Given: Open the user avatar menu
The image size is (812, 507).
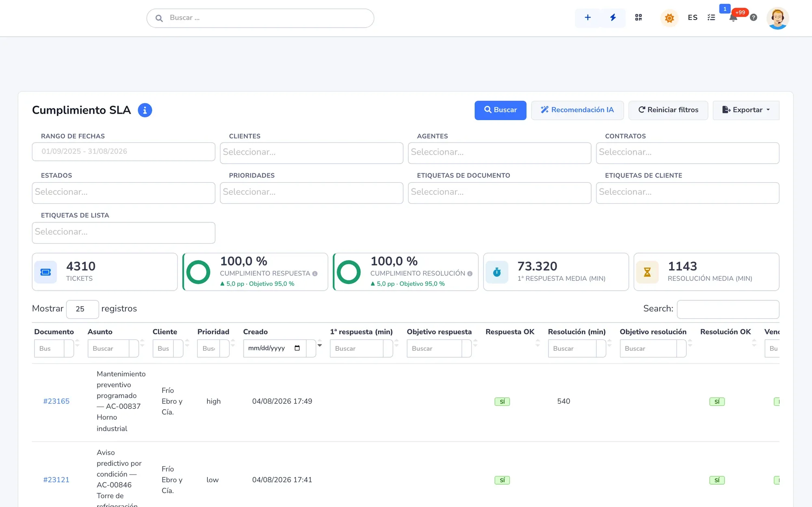Looking at the screenshot, I should point(777,18).
